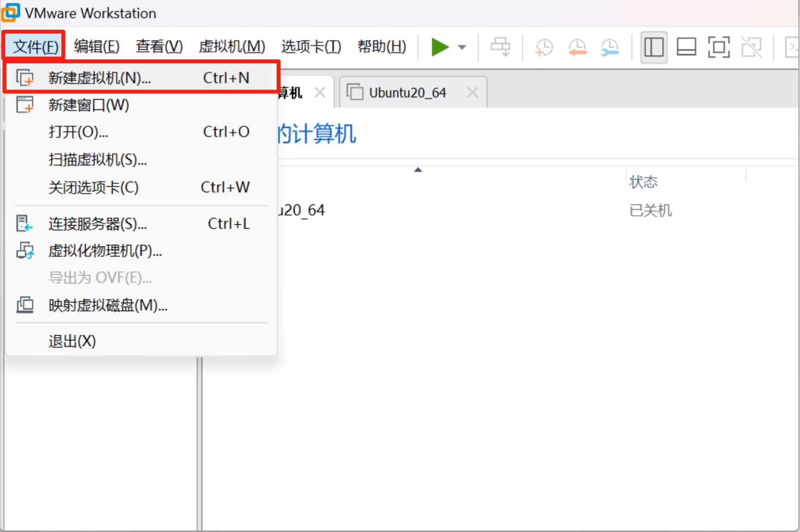Open the 帮助(H) menu
This screenshot has width=800, height=532.
tap(382, 46)
